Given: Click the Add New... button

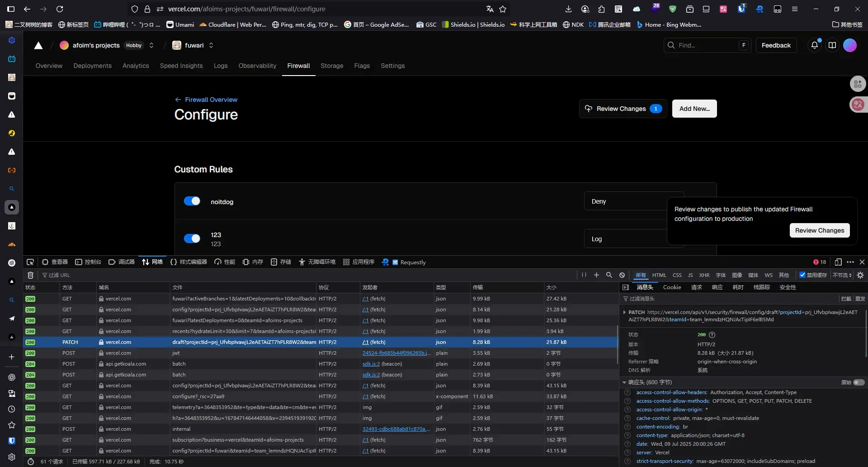Looking at the screenshot, I should click(x=694, y=109).
